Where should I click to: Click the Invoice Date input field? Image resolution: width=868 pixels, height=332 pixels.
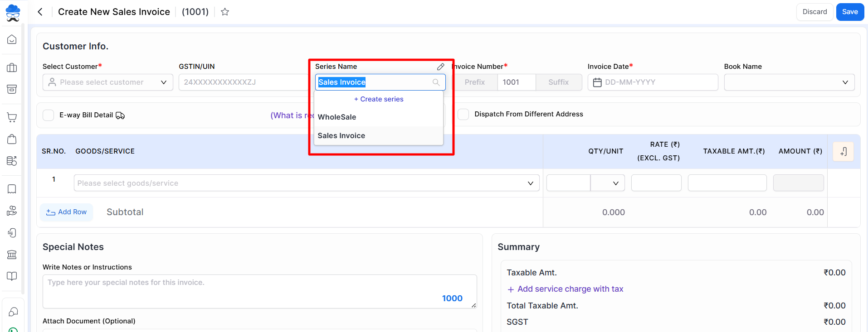(x=653, y=82)
